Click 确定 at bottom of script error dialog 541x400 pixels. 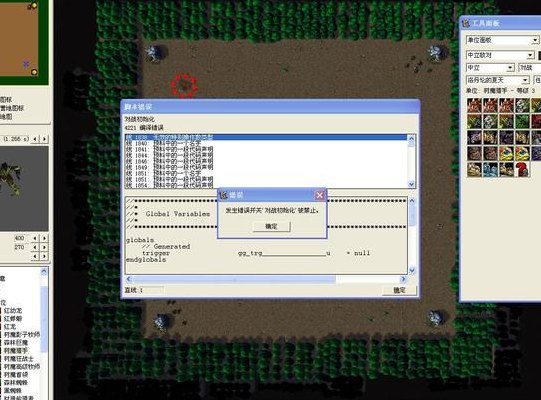pos(400,290)
